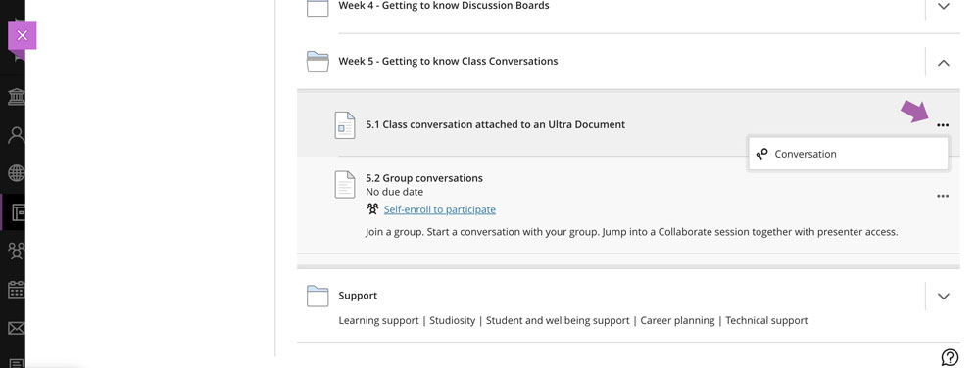Open the Activity Stream globe icon
Screen dimensions: 980x368
(17, 173)
